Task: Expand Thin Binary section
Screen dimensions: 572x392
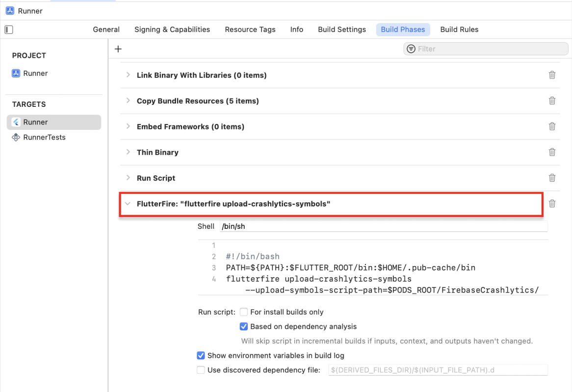Action: (x=128, y=152)
